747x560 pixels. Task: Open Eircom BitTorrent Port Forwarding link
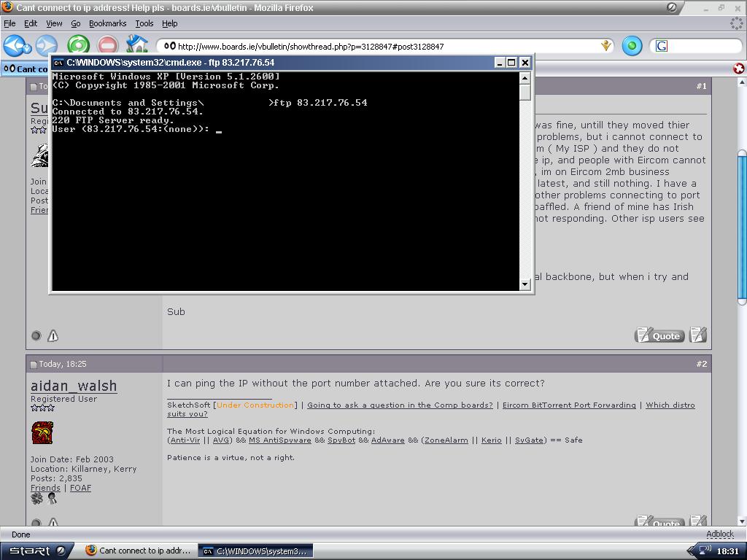[x=569, y=405]
